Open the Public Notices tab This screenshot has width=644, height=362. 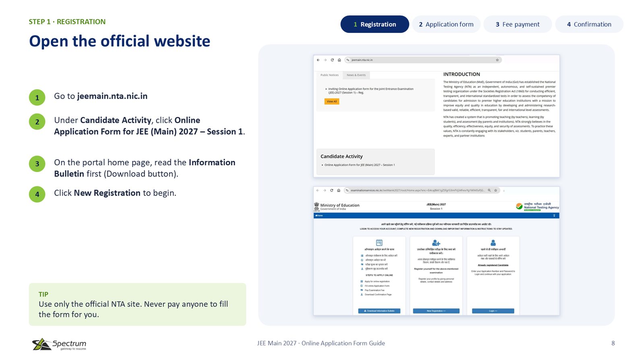coord(330,75)
